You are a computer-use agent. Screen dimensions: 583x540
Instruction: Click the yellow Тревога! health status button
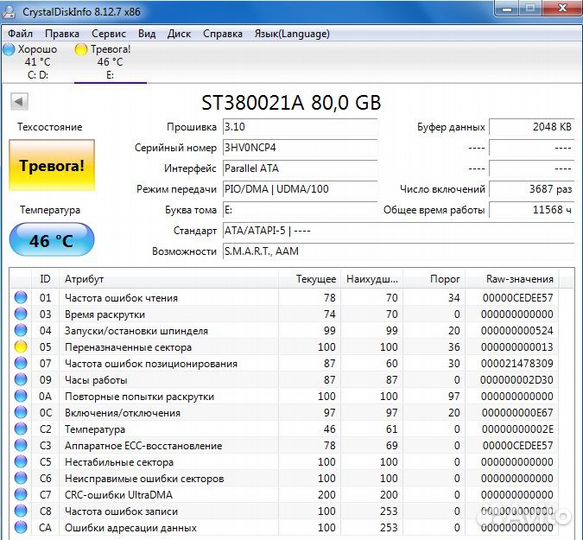pos(52,165)
